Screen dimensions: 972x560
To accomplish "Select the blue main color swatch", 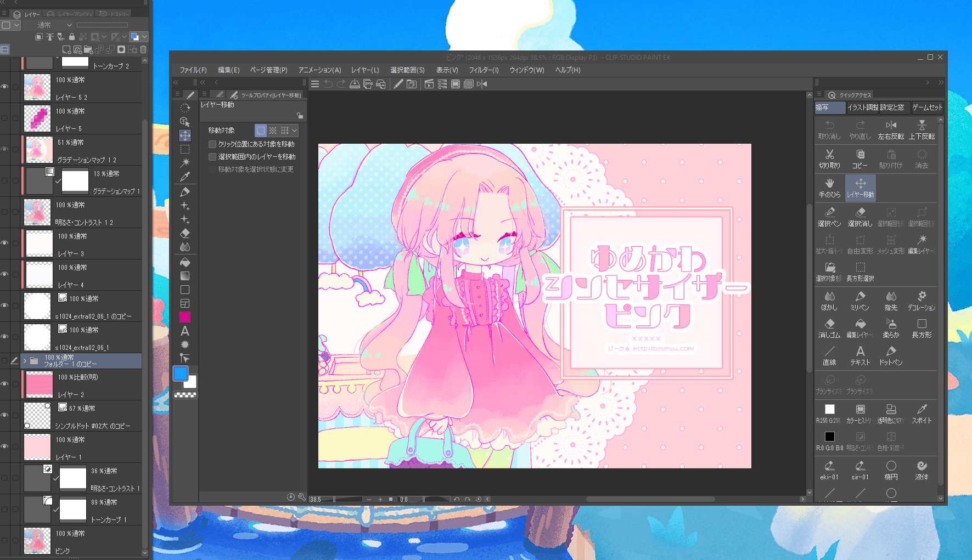I will coord(181,374).
